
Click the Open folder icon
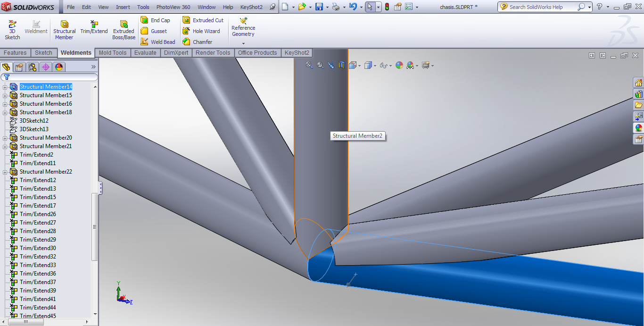[302, 7]
